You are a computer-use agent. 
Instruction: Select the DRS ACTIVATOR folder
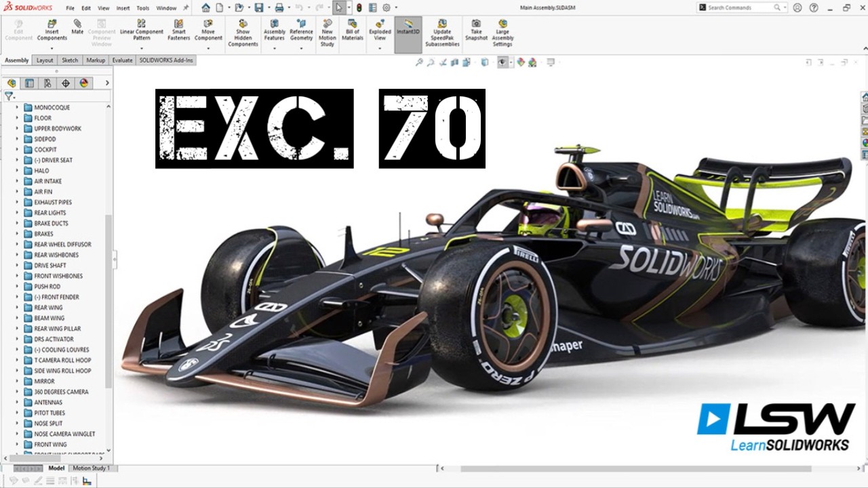[54, 340]
